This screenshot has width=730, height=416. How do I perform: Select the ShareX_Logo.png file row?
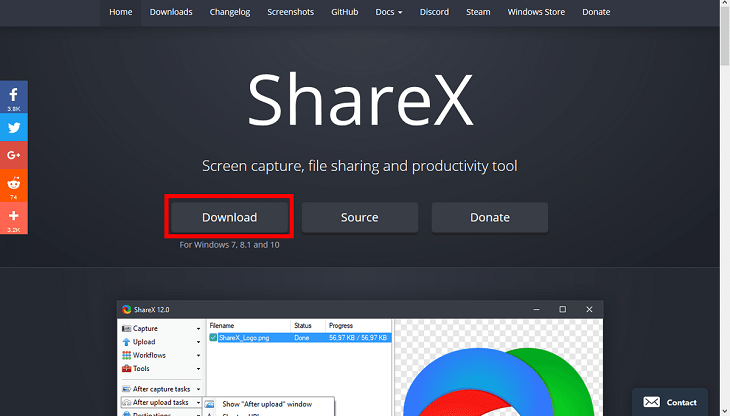248,338
